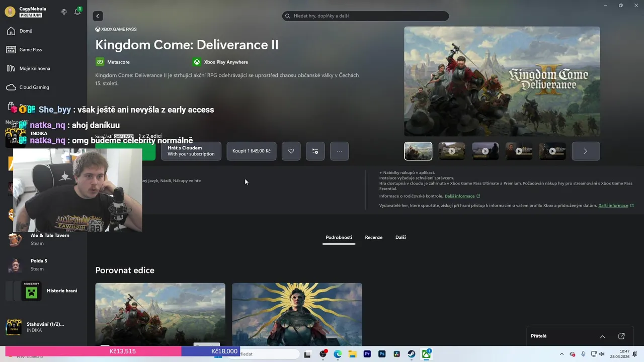Image resolution: width=644 pixels, height=362 pixels.
Task: Open OBS Studio icon on taskbar
Action: [323, 354]
